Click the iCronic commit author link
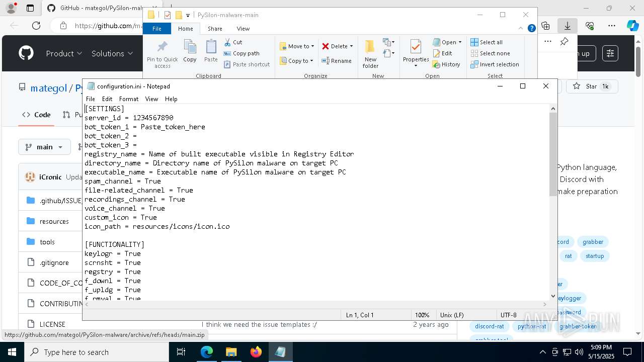 (x=50, y=177)
